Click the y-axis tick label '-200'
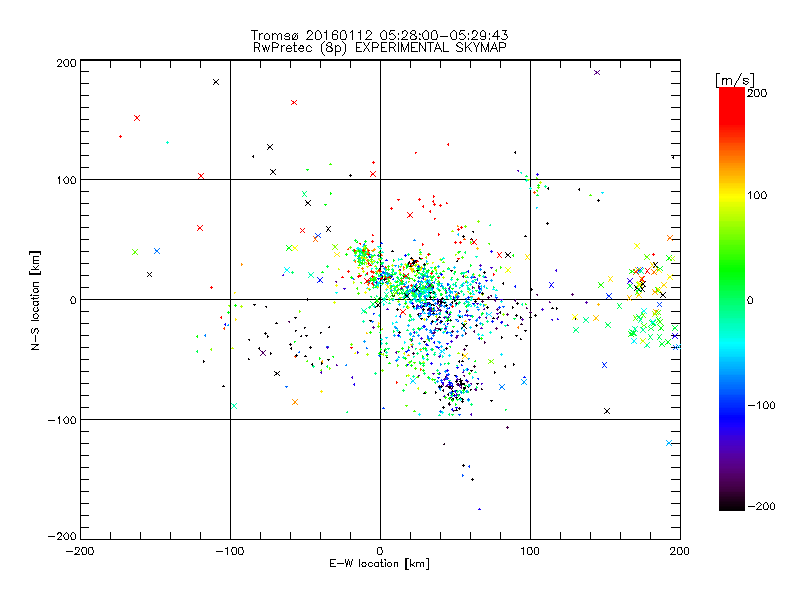 click(x=62, y=536)
